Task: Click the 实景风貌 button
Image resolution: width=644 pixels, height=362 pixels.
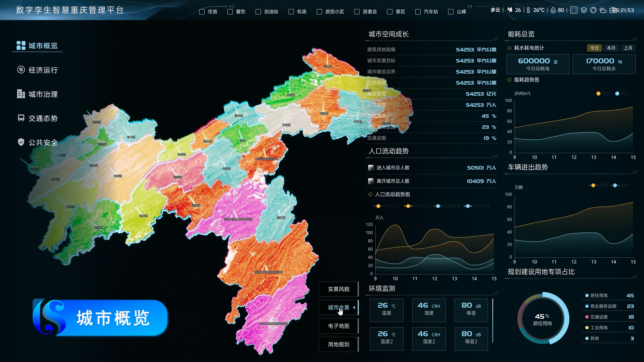Action: 338,289
